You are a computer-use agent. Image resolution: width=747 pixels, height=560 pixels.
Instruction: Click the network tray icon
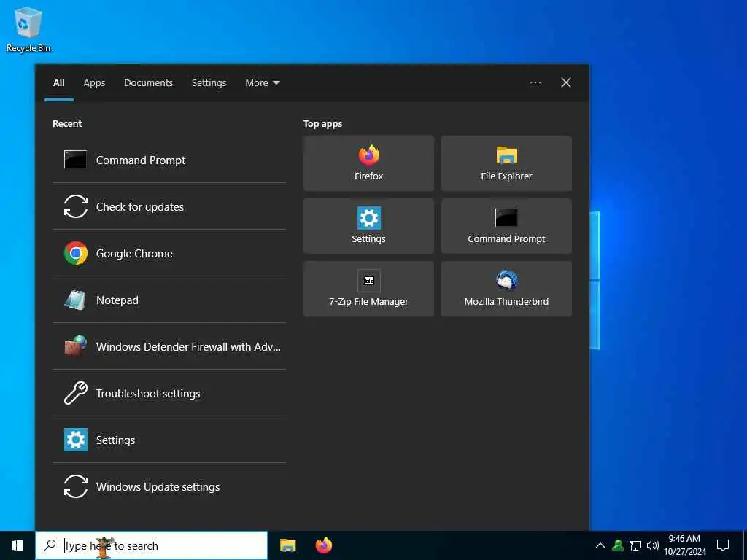tap(635, 545)
